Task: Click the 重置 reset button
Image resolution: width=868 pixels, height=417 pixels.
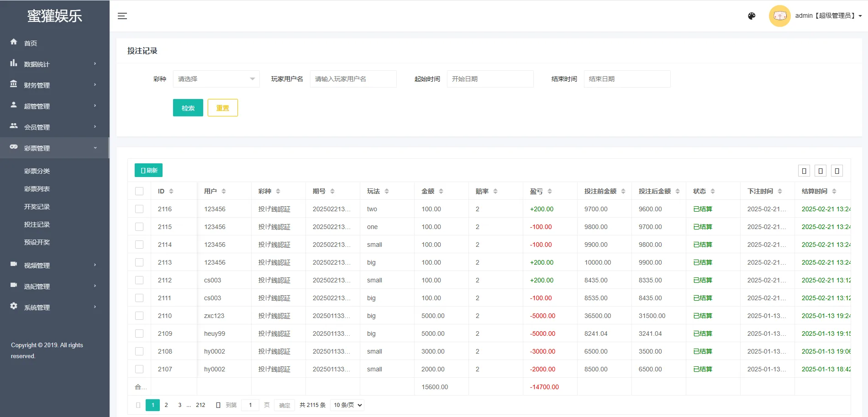Action: click(222, 108)
